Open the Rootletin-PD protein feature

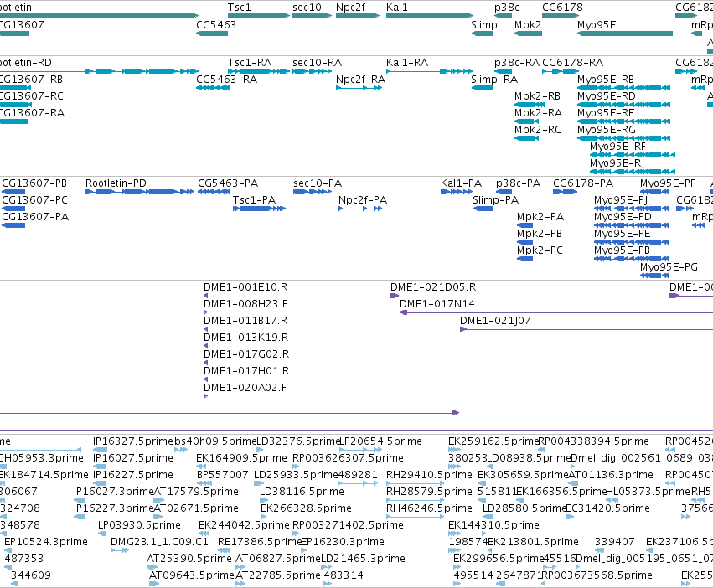tap(140, 192)
